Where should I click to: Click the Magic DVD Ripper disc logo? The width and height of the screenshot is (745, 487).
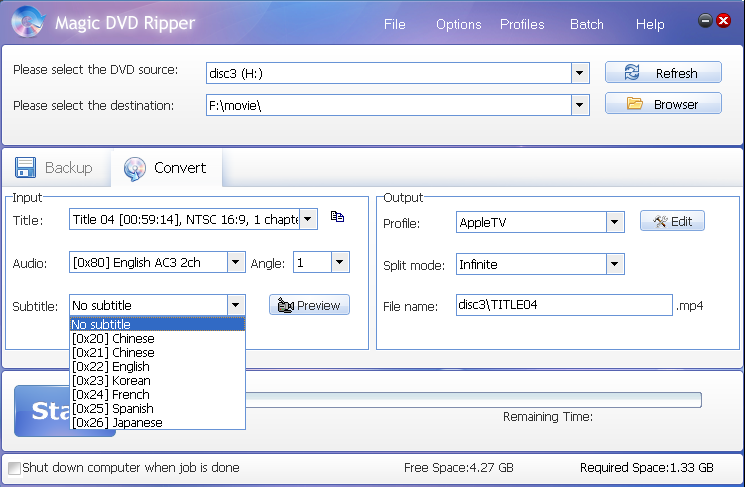click(x=28, y=21)
